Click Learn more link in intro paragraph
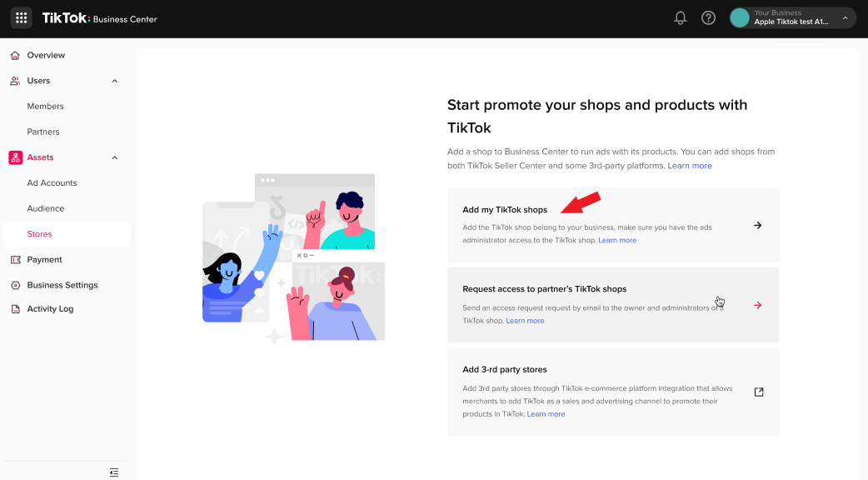 [690, 166]
